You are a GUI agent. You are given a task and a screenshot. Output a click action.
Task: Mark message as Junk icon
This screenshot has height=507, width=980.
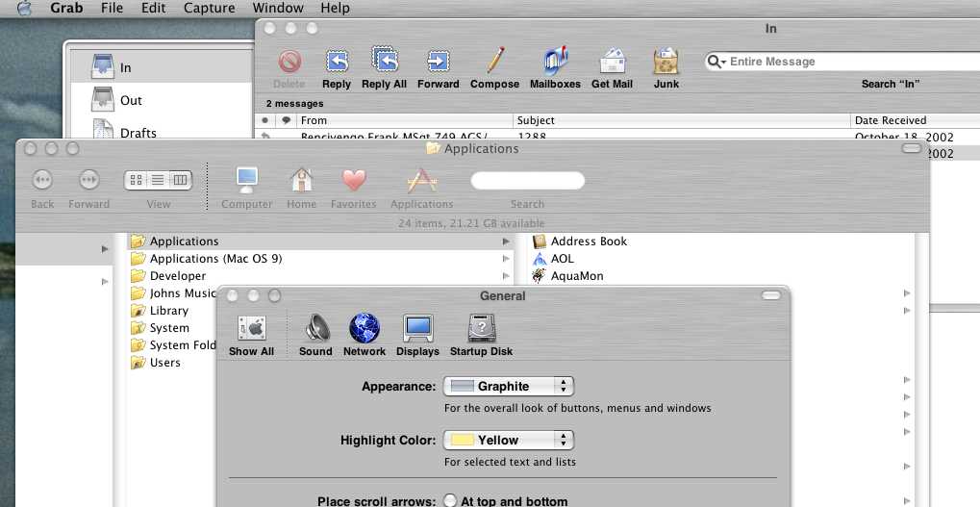pyautogui.click(x=666, y=62)
